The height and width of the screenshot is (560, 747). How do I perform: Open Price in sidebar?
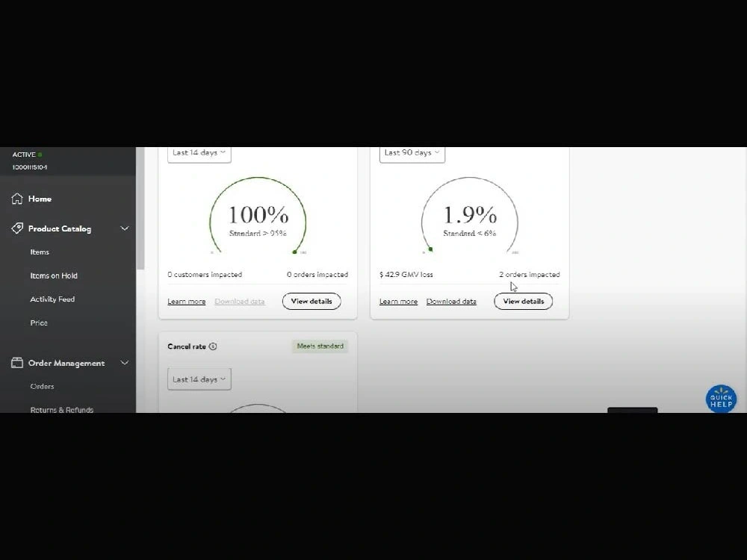point(39,323)
